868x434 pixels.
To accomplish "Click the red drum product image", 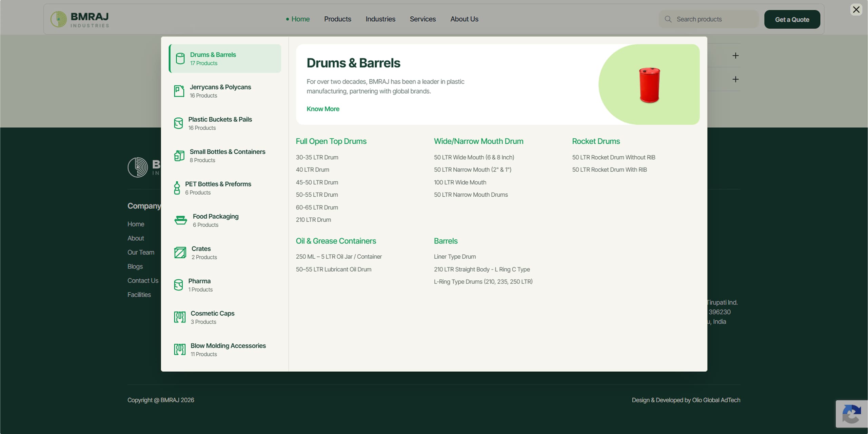I will (649, 85).
